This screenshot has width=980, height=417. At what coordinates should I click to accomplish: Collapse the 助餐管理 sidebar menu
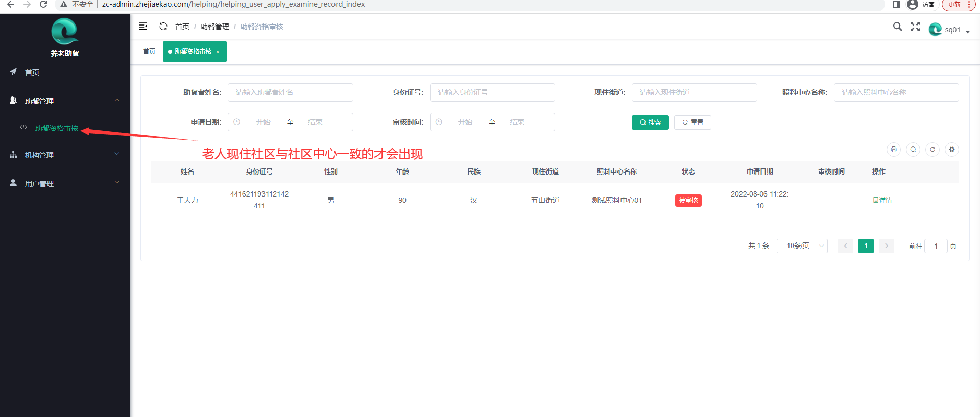pyautogui.click(x=65, y=101)
